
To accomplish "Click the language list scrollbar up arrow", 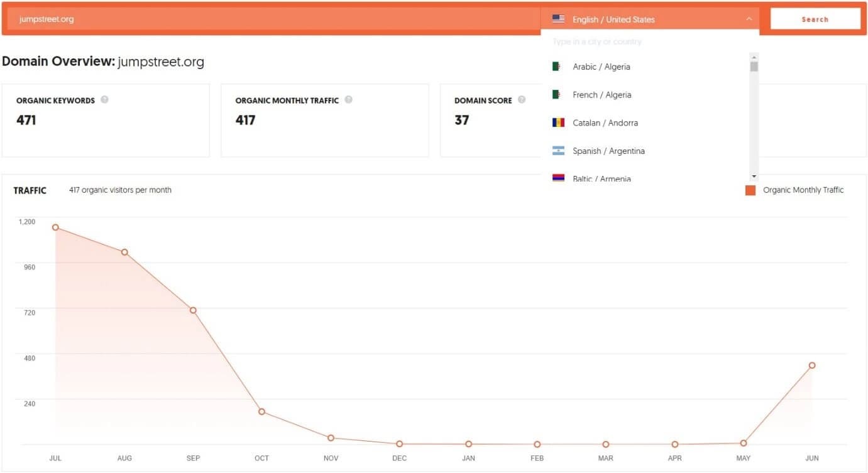I will click(754, 56).
